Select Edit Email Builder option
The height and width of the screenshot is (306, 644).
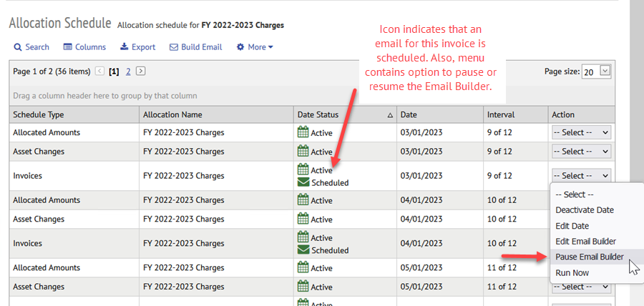pyautogui.click(x=585, y=242)
